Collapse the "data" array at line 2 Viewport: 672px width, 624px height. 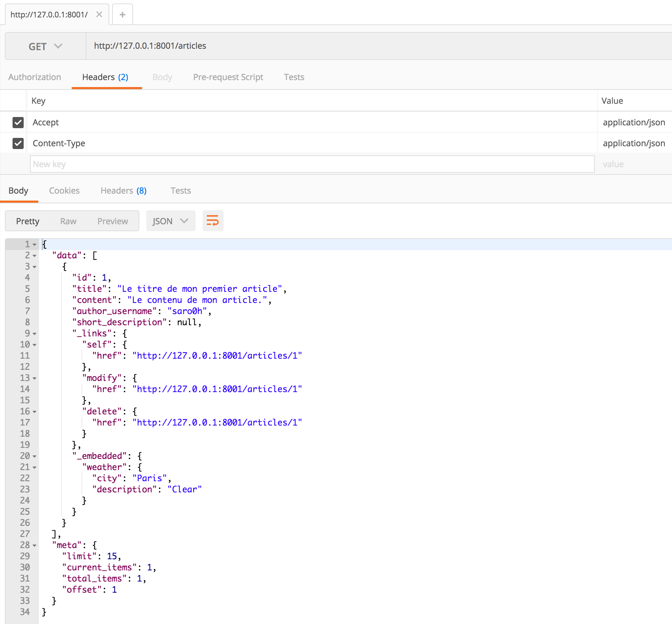pos(34,256)
